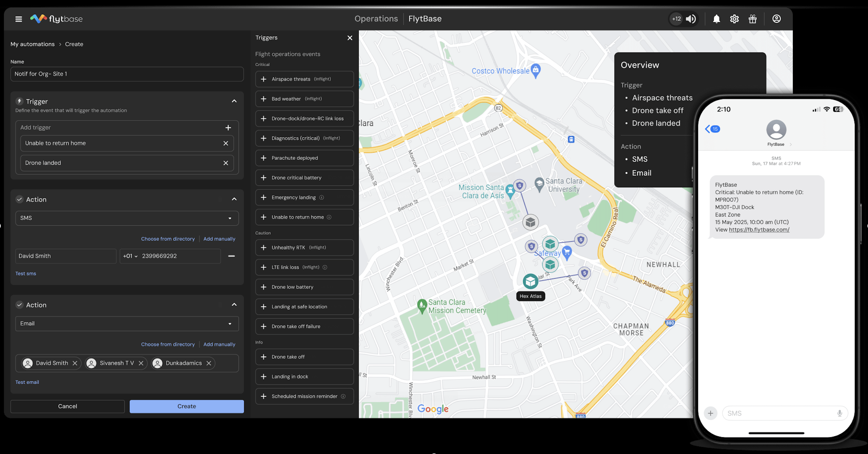Open user profile account icon
This screenshot has width=868, height=454.
click(x=776, y=19)
